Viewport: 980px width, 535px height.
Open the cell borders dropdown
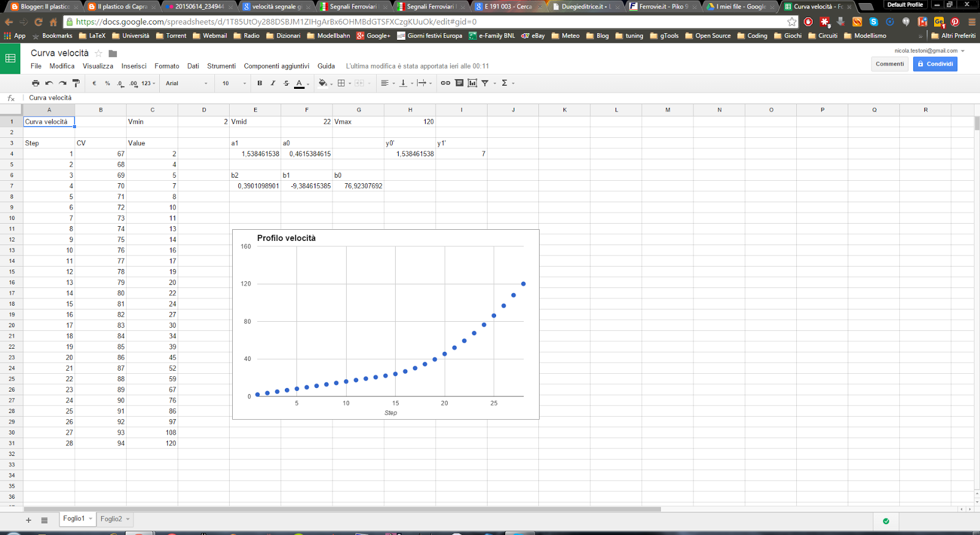(x=344, y=83)
